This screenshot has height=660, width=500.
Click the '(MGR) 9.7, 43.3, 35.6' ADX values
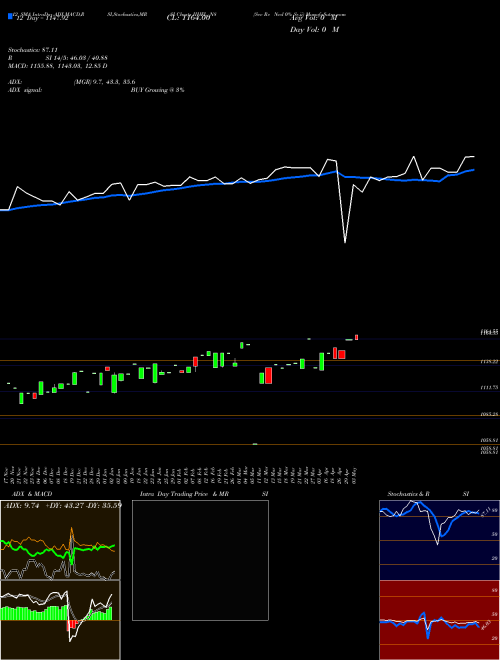tap(104, 82)
